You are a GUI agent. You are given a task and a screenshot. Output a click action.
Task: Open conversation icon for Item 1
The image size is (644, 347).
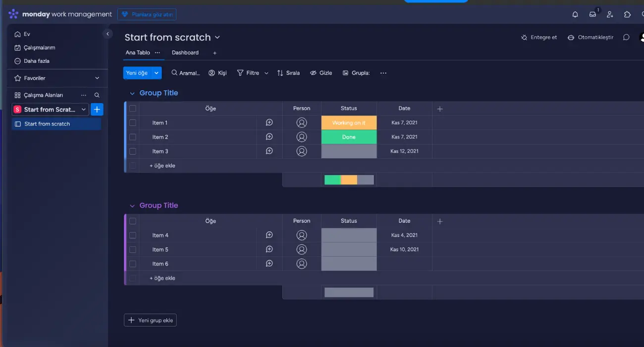tap(269, 122)
